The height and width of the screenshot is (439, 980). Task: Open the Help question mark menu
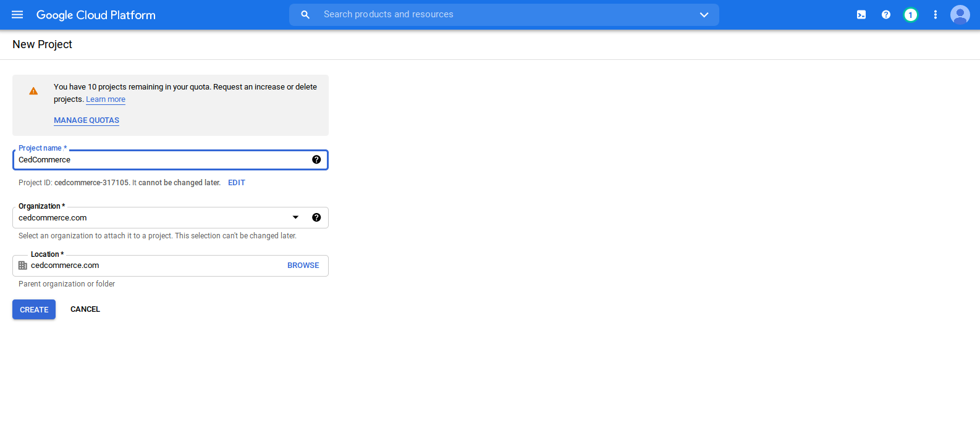[886, 15]
